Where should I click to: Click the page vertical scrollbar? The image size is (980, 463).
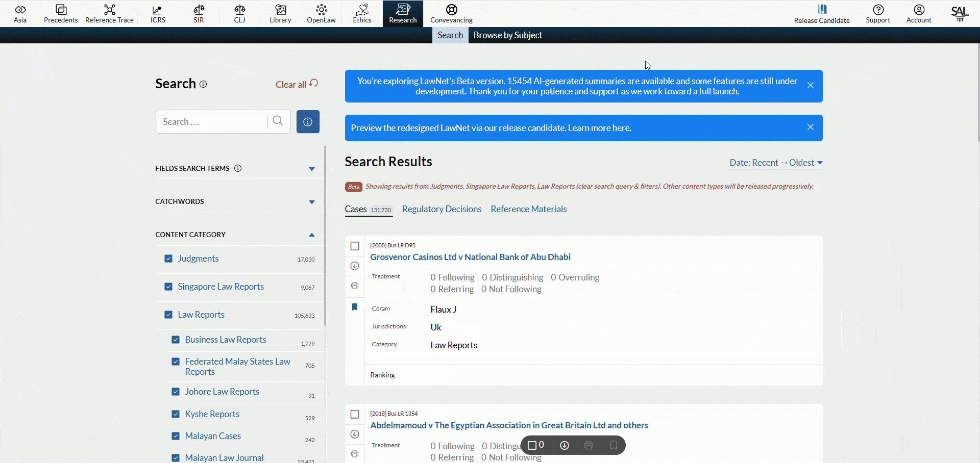(978, 92)
